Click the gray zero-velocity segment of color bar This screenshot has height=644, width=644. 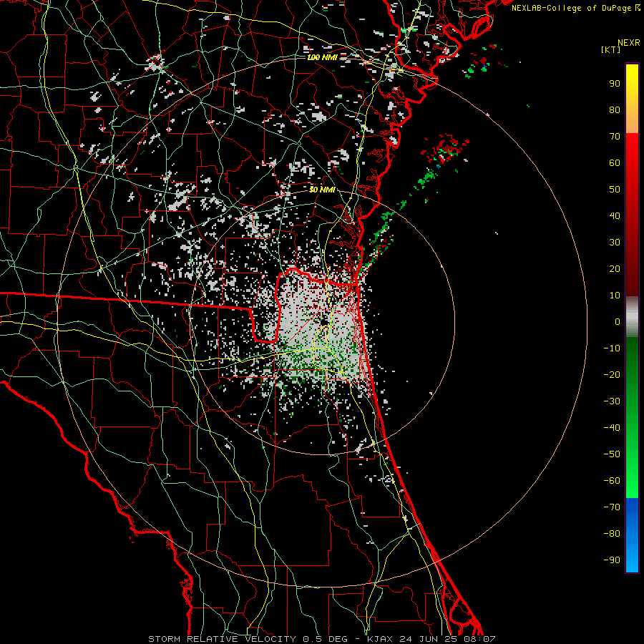click(632, 317)
